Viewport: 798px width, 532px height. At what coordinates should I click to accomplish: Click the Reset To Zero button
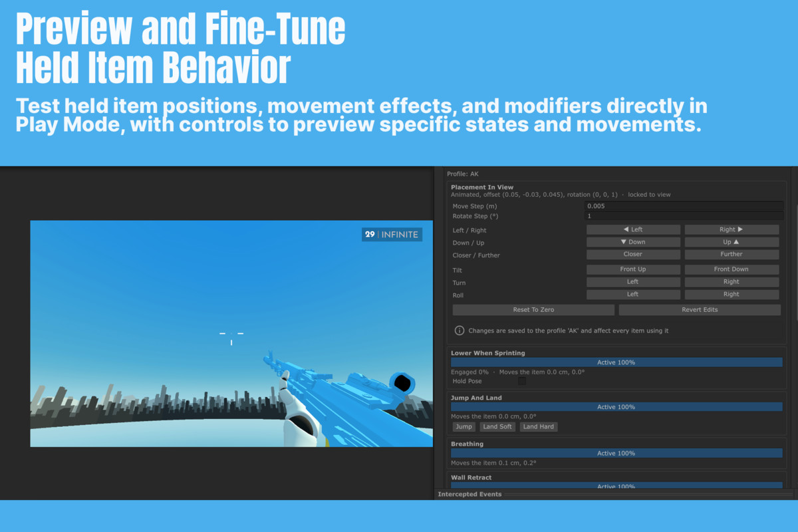click(x=533, y=310)
